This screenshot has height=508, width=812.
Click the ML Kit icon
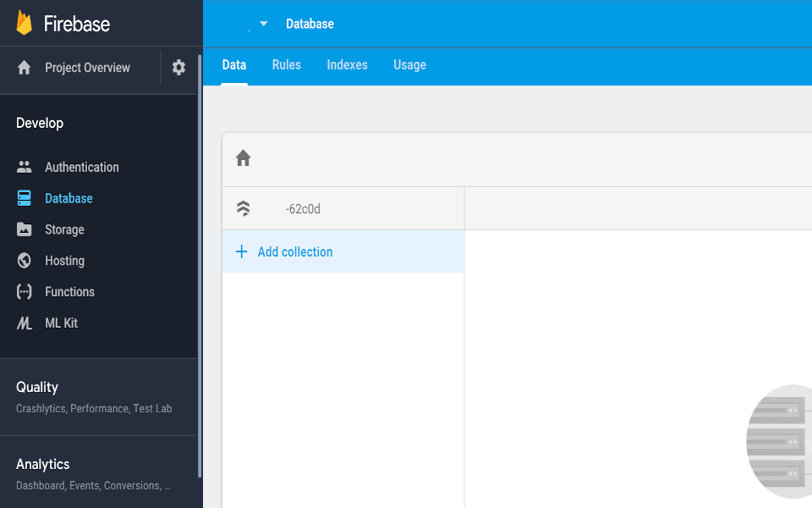click(x=25, y=323)
